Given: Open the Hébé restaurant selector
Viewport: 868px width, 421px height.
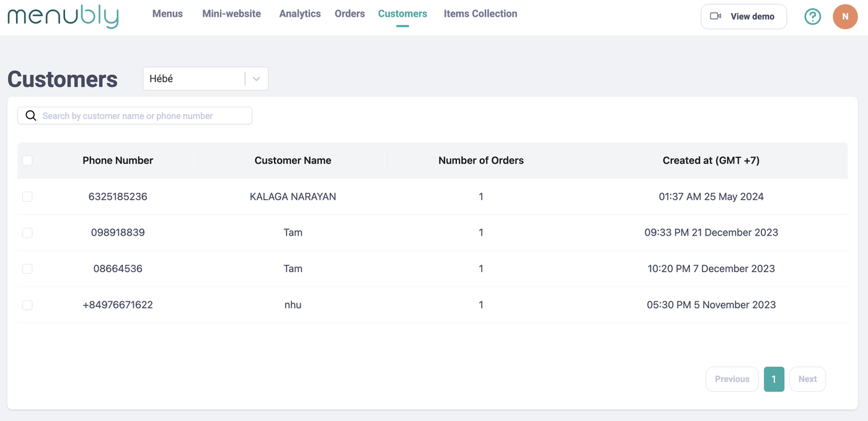Looking at the screenshot, I should [x=194, y=79].
